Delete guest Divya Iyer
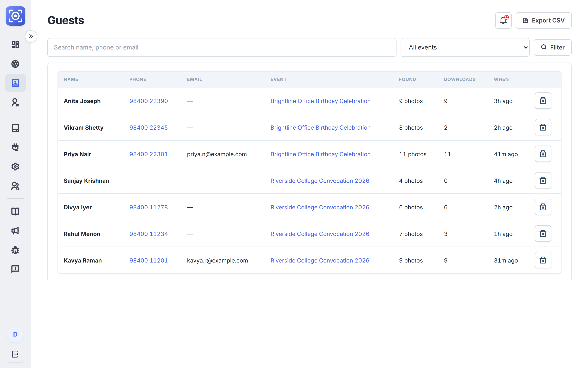The height and width of the screenshot is (368, 588). click(543, 207)
